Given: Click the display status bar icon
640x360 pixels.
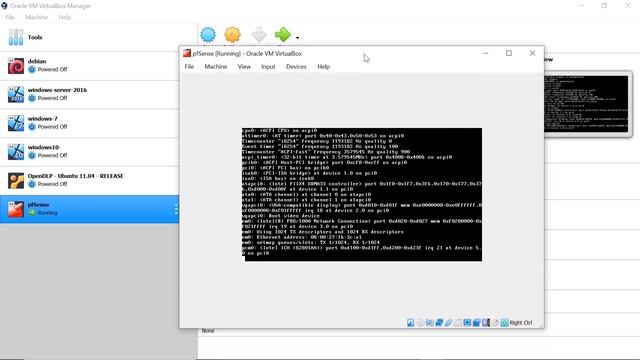Looking at the screenshot, I should coord(467,323).
